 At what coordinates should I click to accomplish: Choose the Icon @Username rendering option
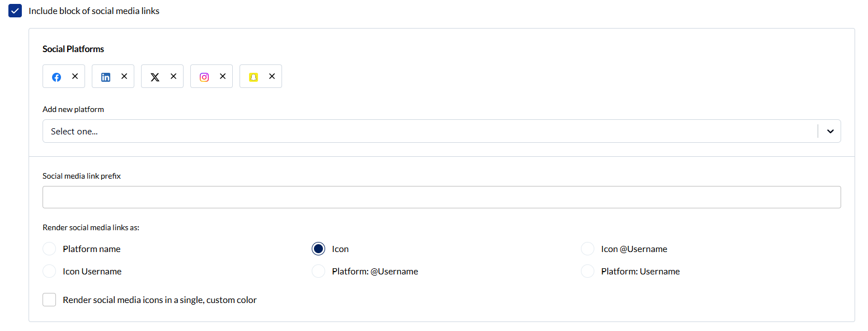click(x=588, y=249)
